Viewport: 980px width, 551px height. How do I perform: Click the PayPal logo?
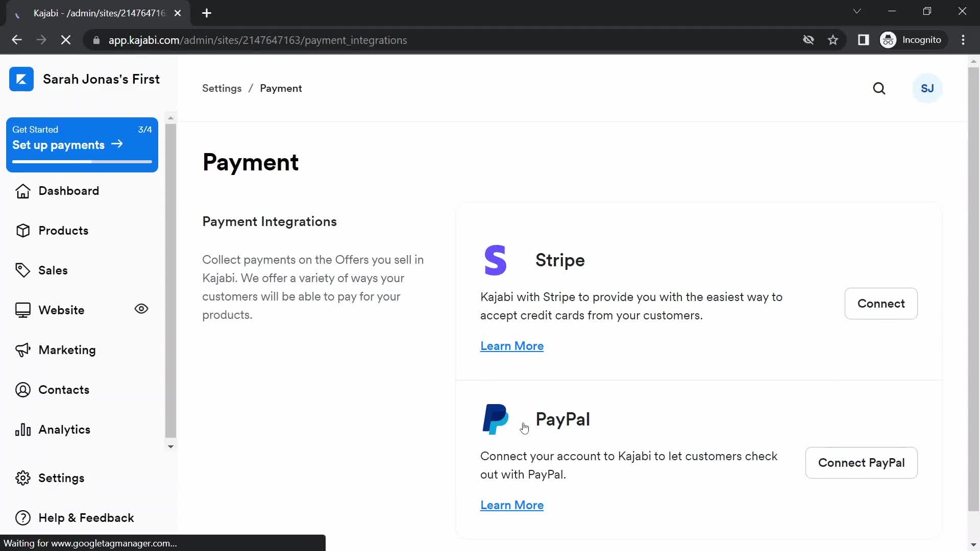[x=496, y=419]
